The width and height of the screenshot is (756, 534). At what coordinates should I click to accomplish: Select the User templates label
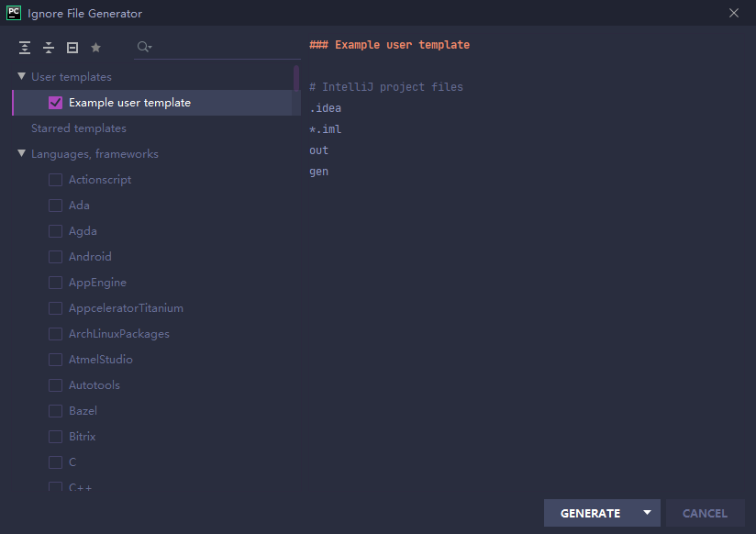tap(72, 77)
